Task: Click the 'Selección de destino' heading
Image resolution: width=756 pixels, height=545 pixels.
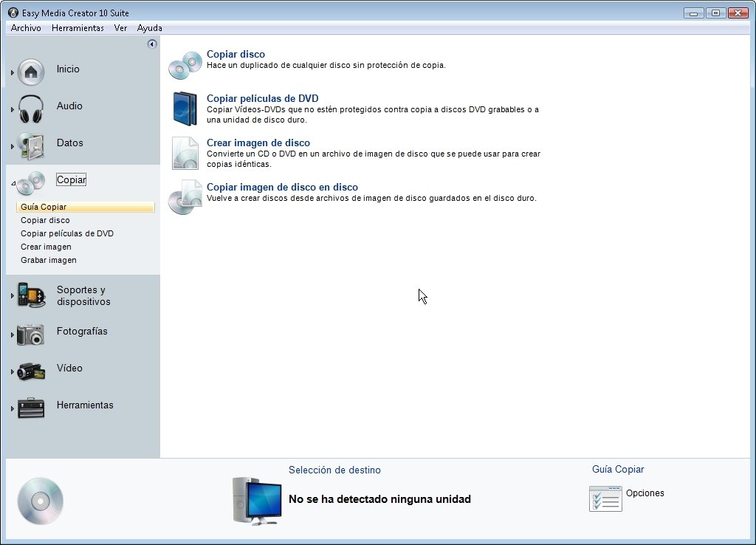Action: coord(334,470)
